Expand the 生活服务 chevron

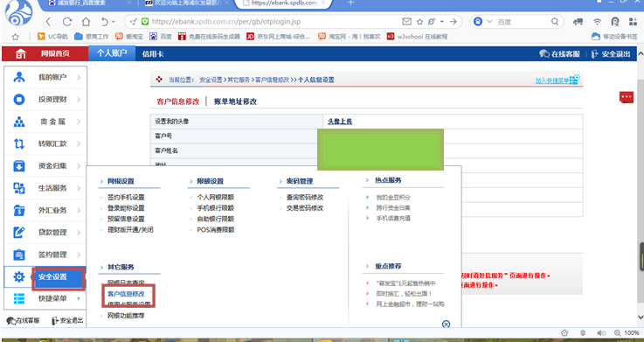click(x=79, y=188)
